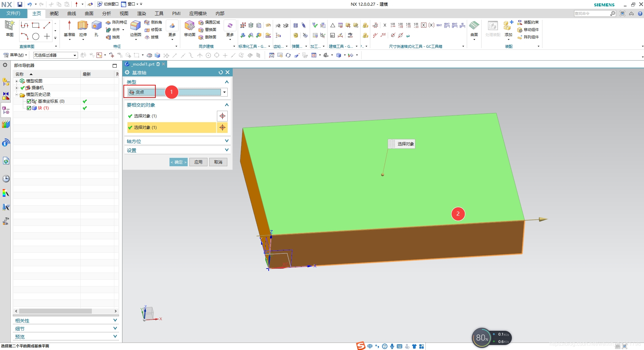
Task: Toggle the Camera (摄像机) check mark
Action: point(23,88)
